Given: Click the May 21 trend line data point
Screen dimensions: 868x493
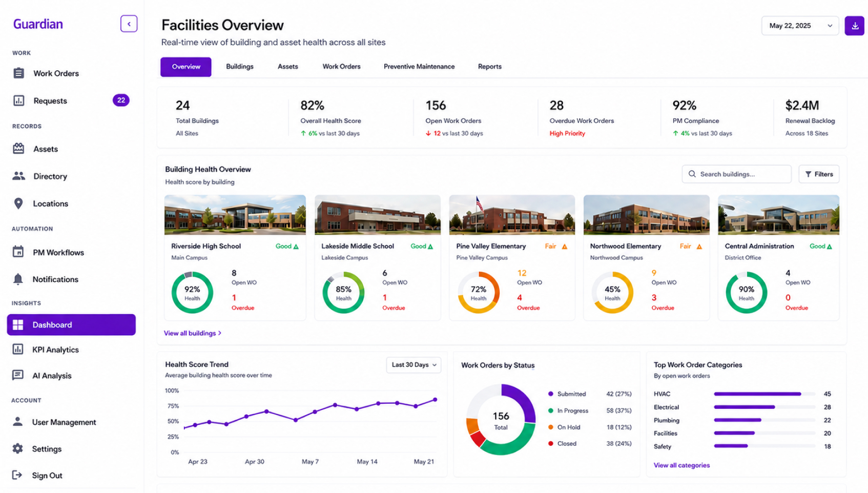Looking at the screenshot, I should pyautogui.click(x=435, y=399).
